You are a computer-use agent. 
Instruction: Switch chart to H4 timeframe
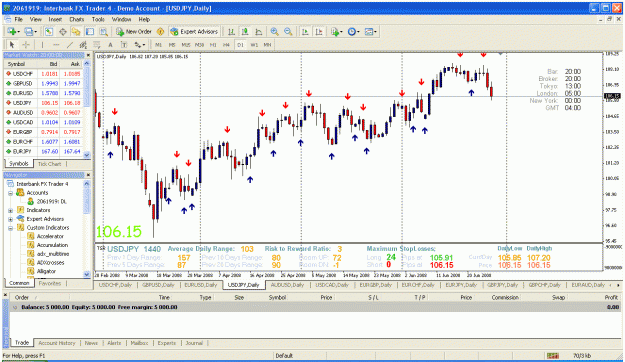(x=226, y=45)
